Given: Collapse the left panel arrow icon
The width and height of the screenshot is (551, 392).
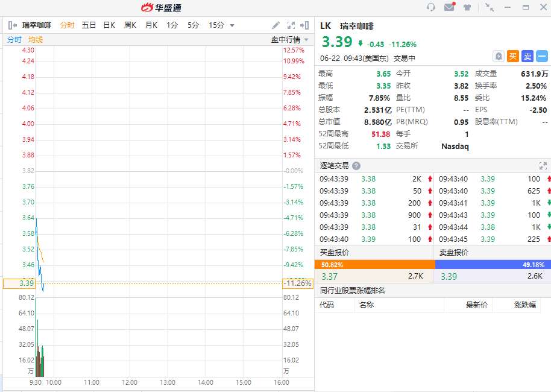Looking at the screenshot, I should point(12,25).
